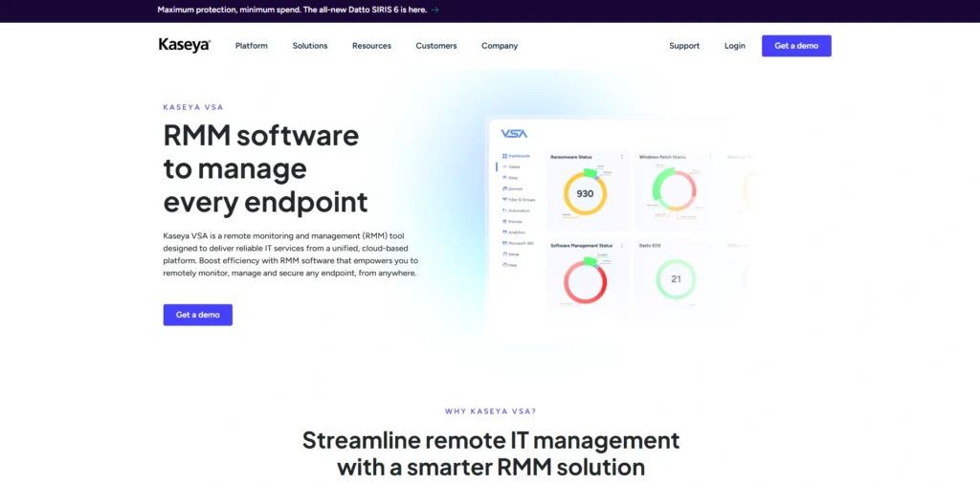Click the Datto EDR card title

pyautogui.click(x=650, y=246)
